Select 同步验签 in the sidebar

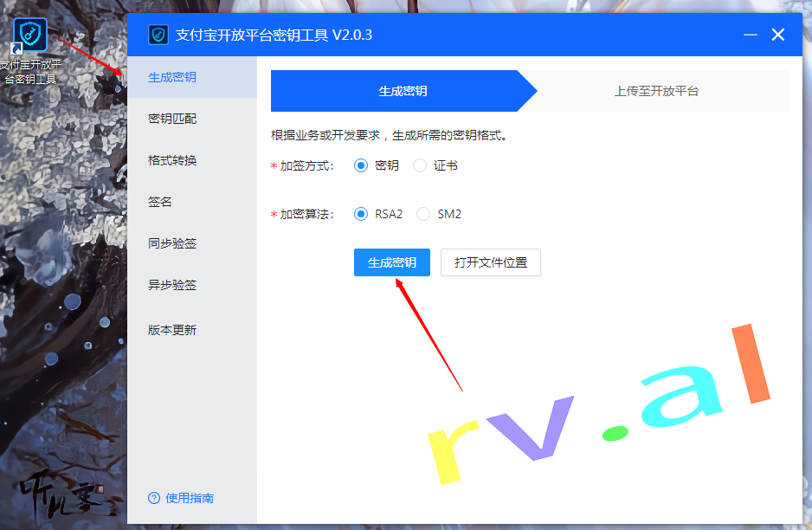click(x=192, y=243)
